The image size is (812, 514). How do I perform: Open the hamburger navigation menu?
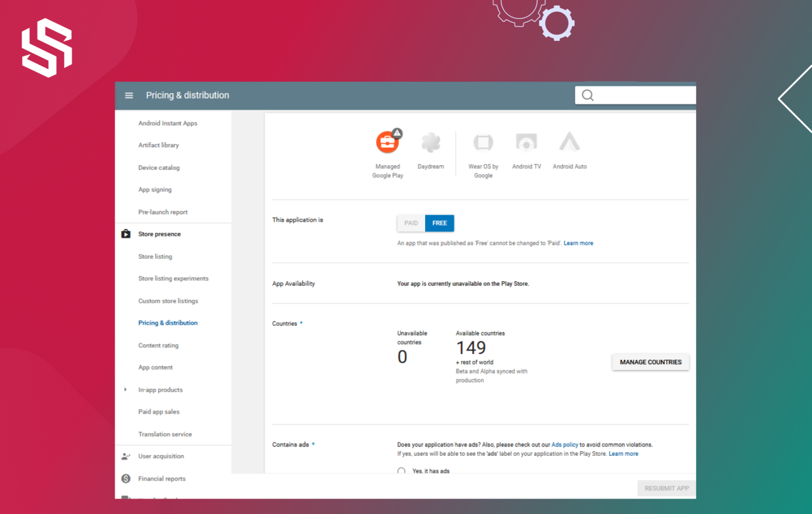click(x=129, y=96)
